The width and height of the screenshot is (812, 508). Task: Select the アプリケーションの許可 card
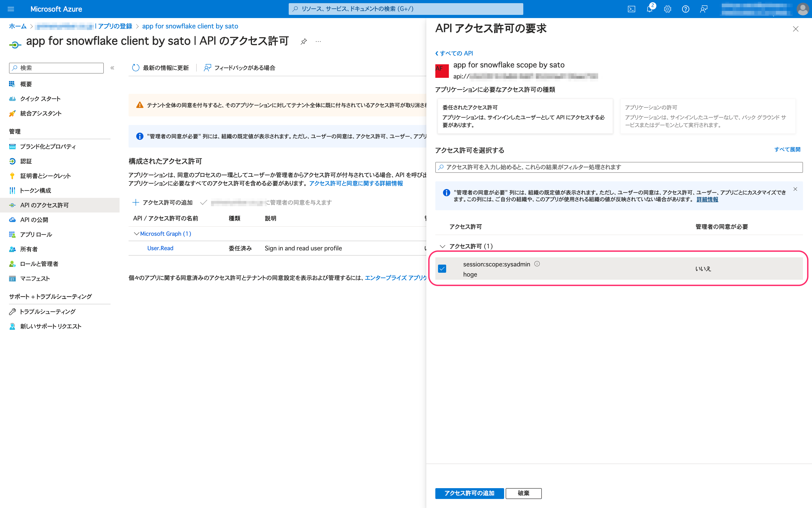coord(708,116)
